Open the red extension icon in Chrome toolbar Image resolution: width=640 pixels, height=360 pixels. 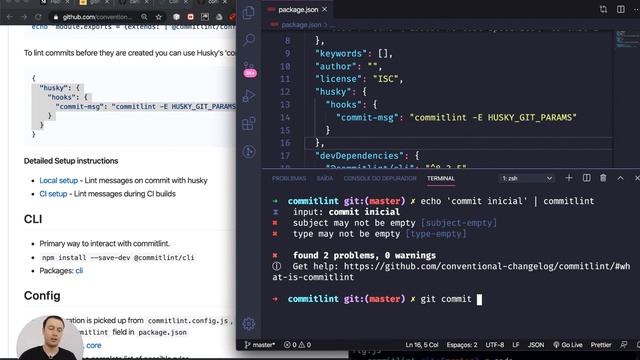click(x=190, y=17)
